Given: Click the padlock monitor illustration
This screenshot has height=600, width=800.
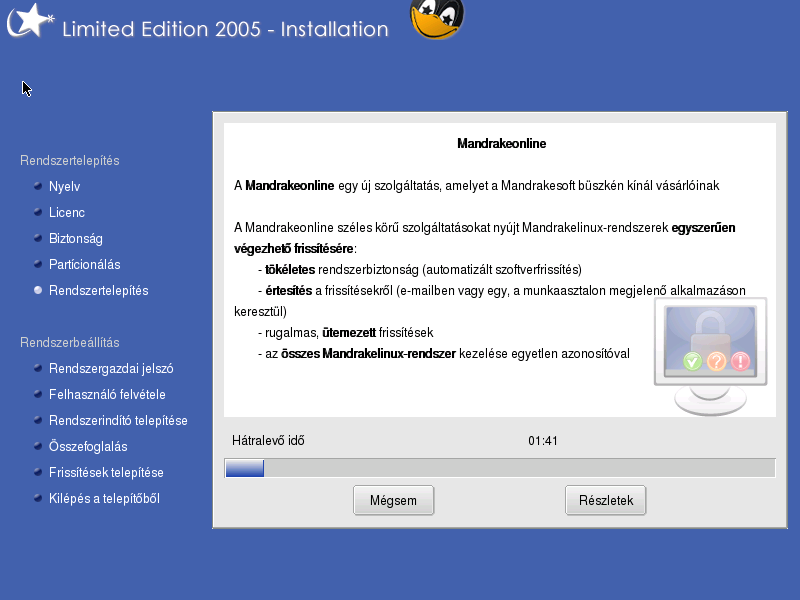Looking at the screenshot, I should coord(710,356).
